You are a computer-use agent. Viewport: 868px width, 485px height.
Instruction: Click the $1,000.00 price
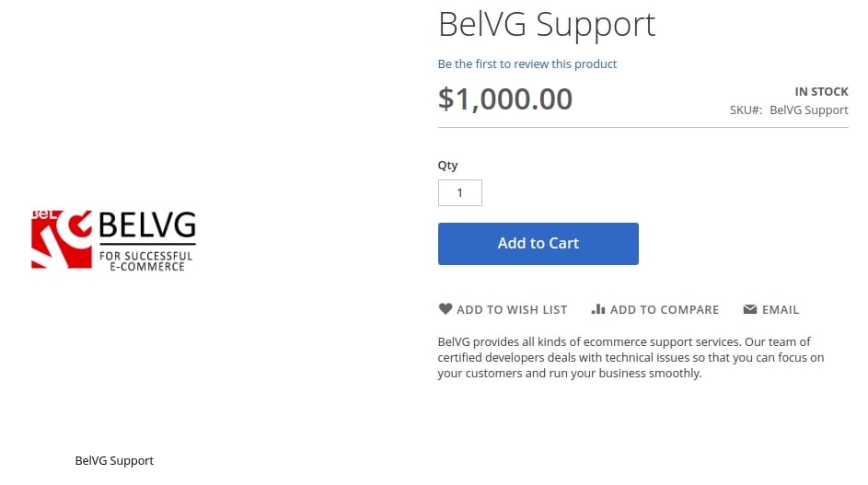pos(504,99)
